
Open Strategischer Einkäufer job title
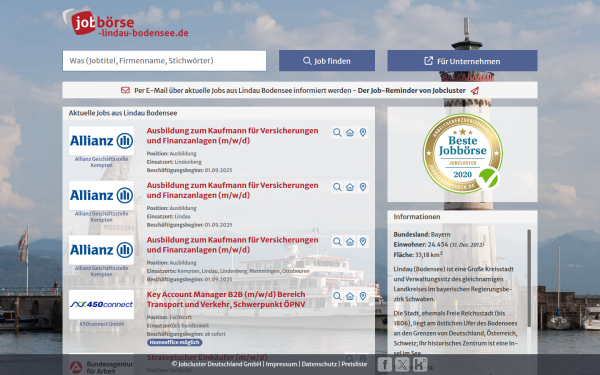[207, 357]
